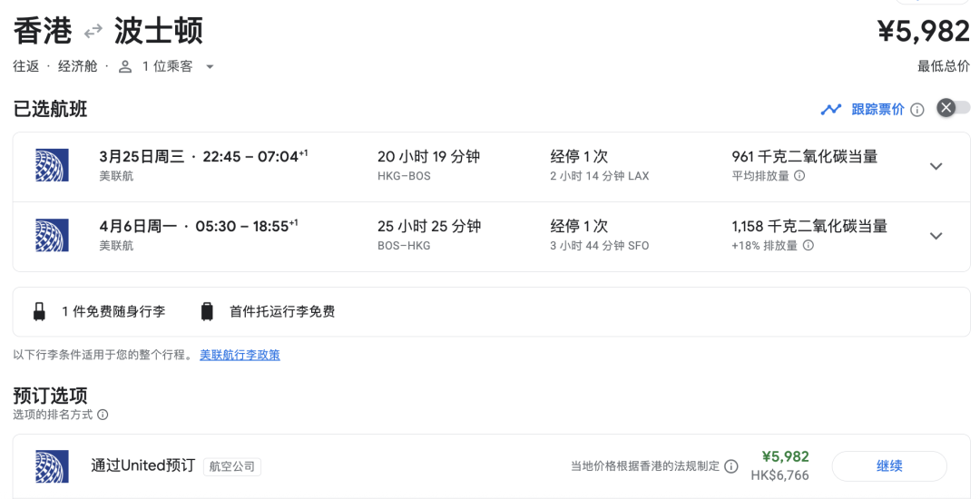Click United logo on the return flight
The height and width of the screenshot is (499, 980).
[52, 235]
